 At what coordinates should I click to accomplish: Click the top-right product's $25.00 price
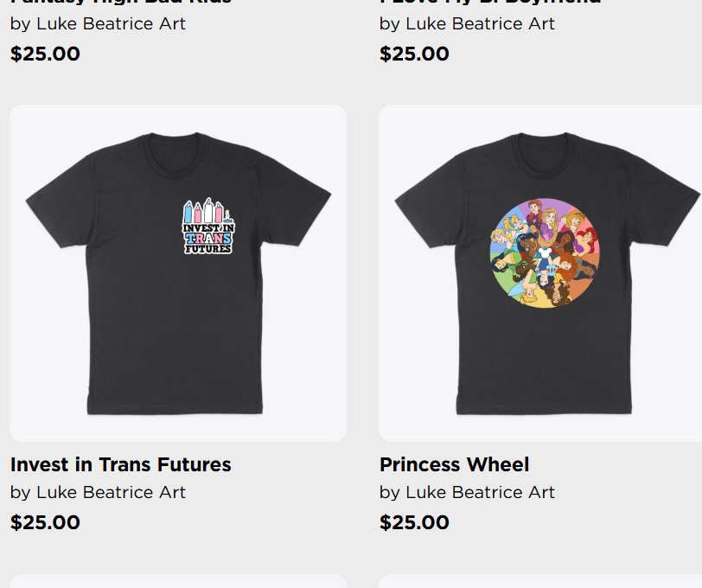point(414,54)
